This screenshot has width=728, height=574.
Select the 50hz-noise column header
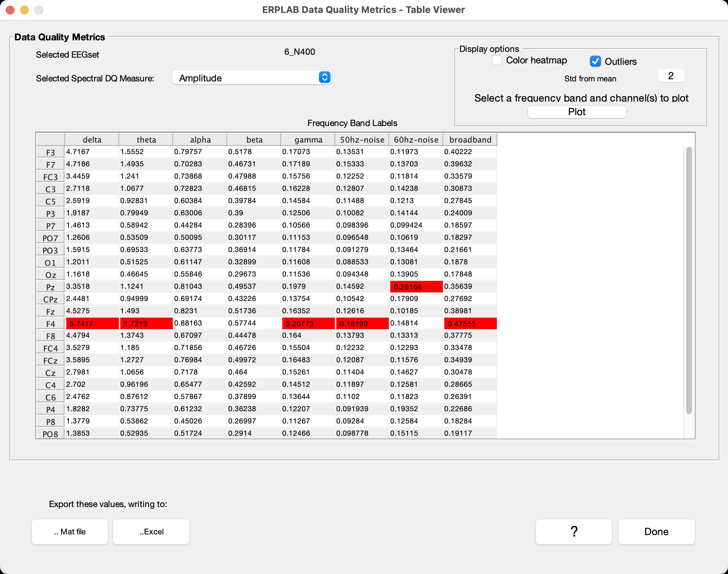point(362,140)
